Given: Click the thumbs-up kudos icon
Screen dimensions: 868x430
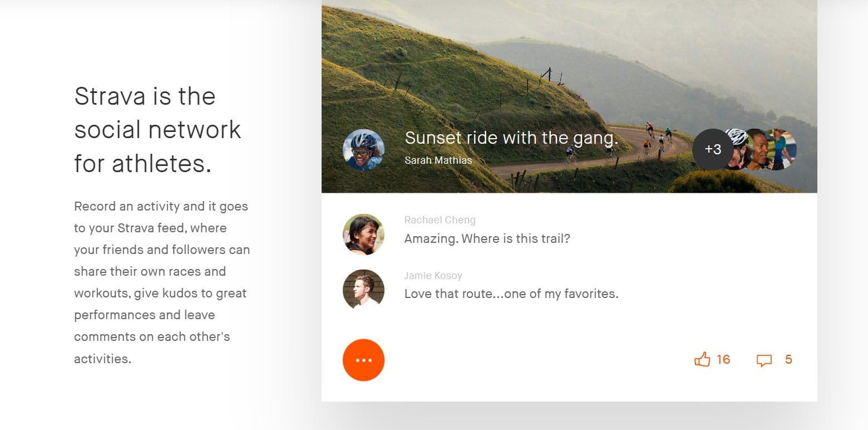Looking at the screenshot, I should (x=702, y=360).
